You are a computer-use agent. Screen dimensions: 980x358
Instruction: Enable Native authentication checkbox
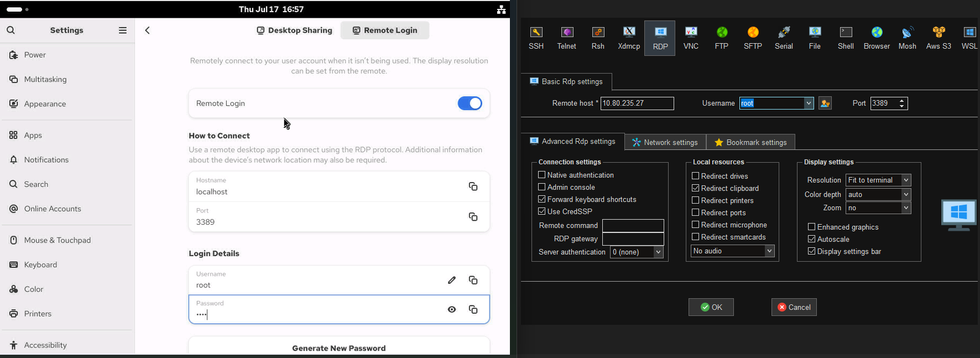coord(542,175)
